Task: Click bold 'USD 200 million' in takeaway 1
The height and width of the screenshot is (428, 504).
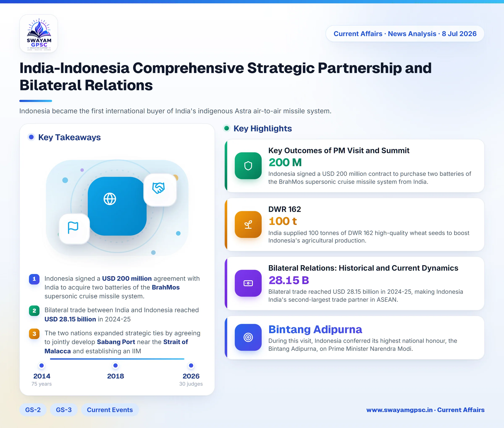Action: pos(127,279)
